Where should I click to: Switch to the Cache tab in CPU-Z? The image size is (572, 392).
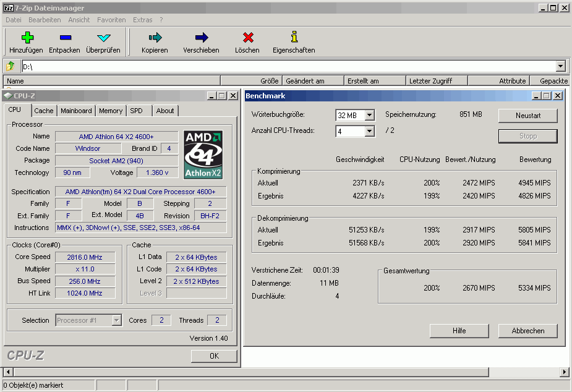44,111
